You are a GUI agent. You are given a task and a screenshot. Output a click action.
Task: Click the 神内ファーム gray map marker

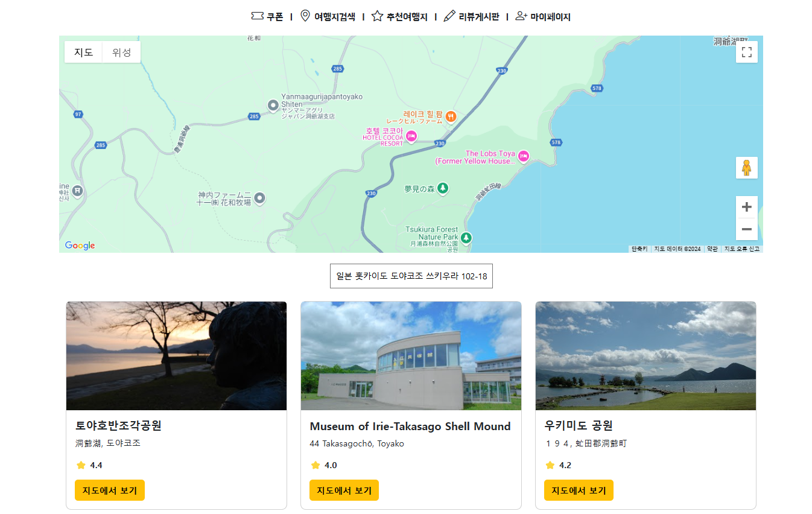click(x=259, y=198)
